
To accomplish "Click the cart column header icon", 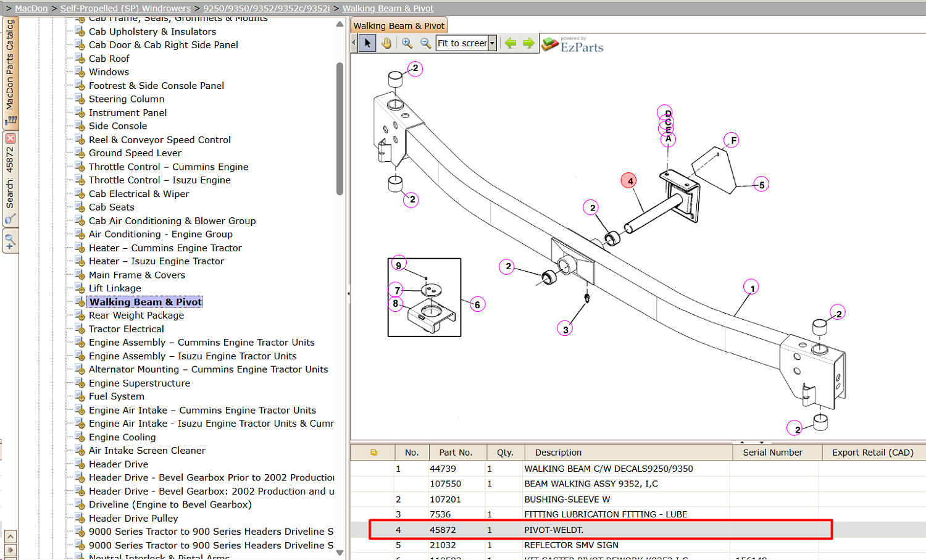I will coord(373,453).
